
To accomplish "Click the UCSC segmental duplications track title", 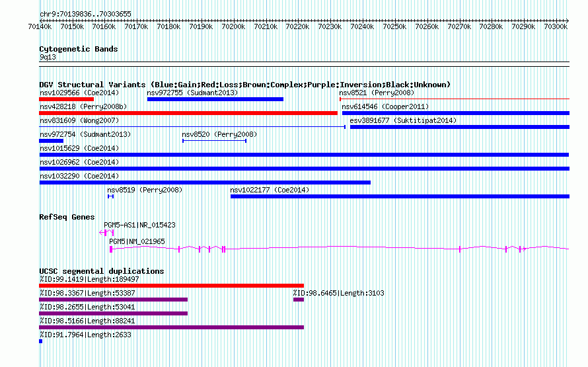I will [102, 271].
